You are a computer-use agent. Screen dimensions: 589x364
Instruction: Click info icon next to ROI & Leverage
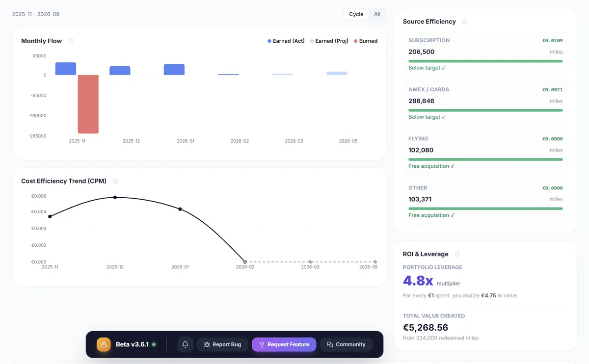coord(457,254)
